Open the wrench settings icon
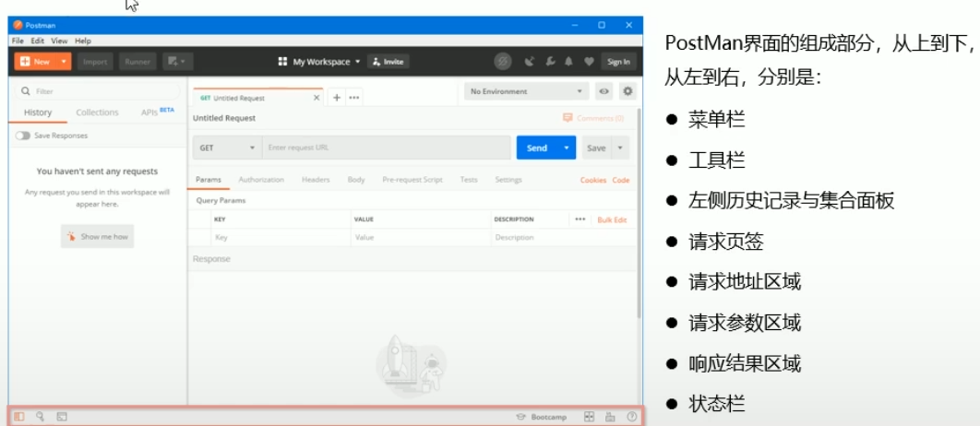This screenshot has height=426, width=980. [550, 61]
